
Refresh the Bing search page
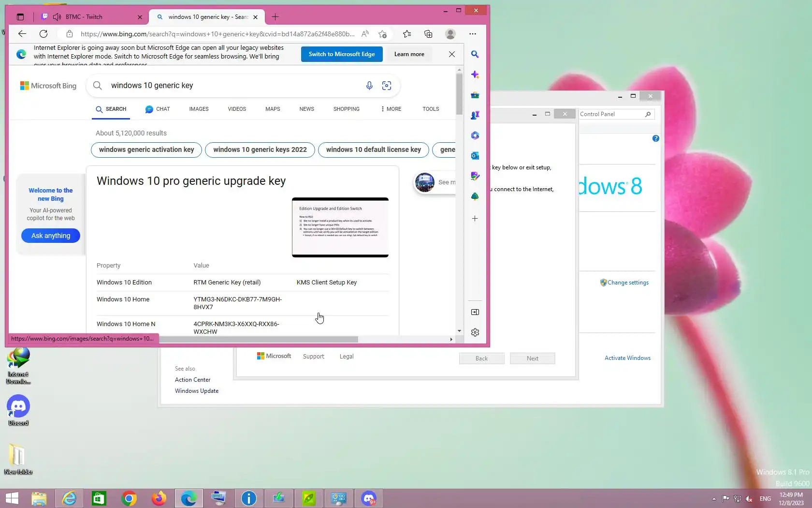pyautogui.click(x=43, y=34)
